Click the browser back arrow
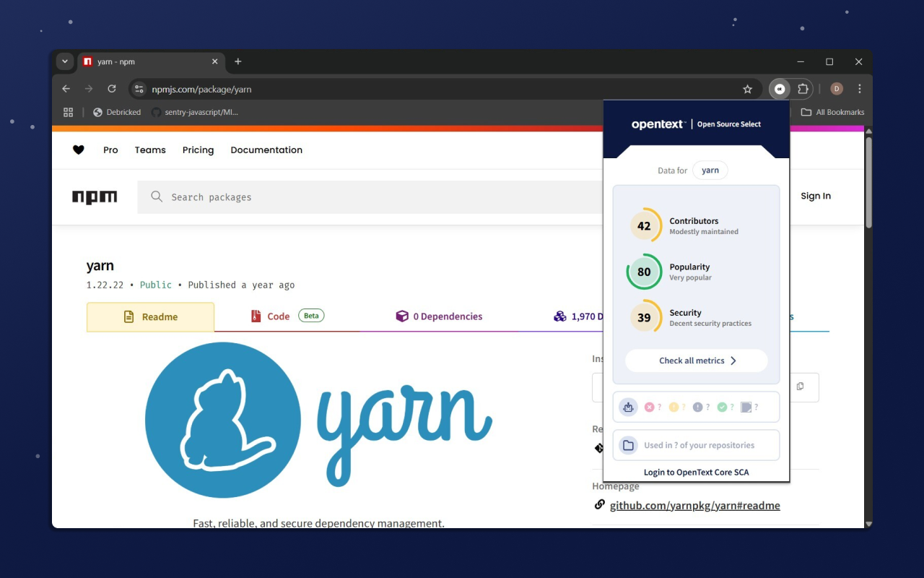924x578 pixels. click(66, 89)
